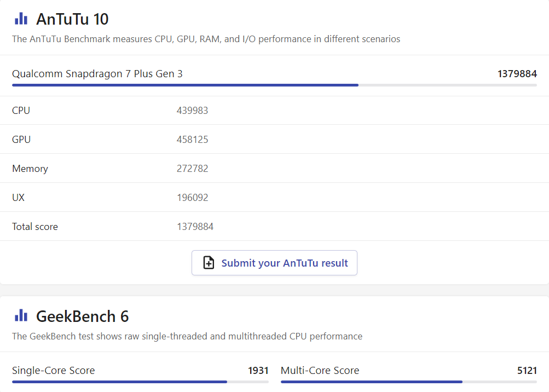Click the AnTuTu 10 bar chart icon

[x=21, y=19]
